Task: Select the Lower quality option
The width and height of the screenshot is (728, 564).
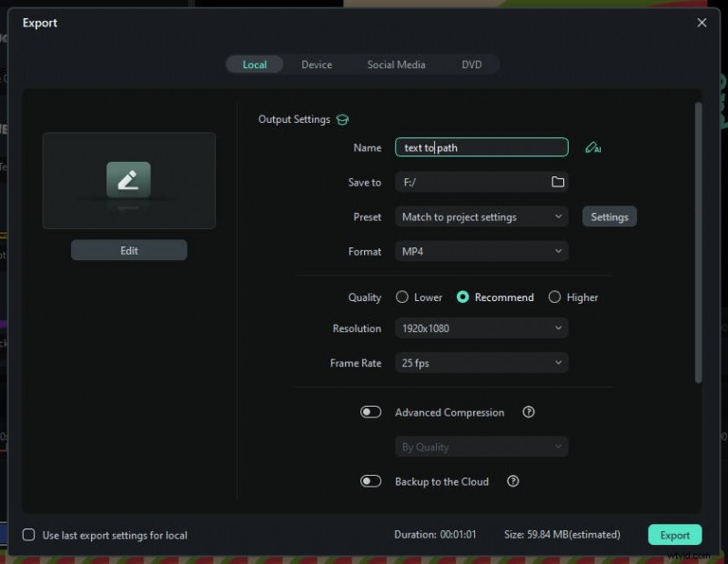Action: point(401,297)
